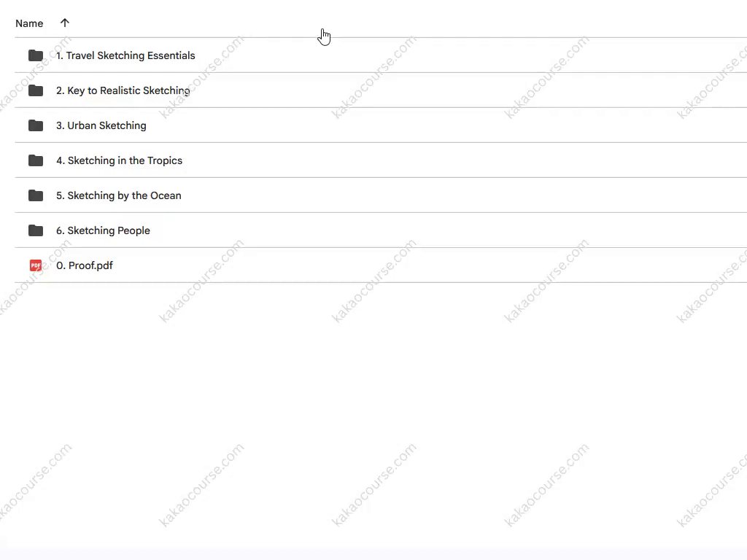Open '1. Travel Sketching Essentials' folder
The height and width of the screenshot is (560, 747).
(125, 55)
